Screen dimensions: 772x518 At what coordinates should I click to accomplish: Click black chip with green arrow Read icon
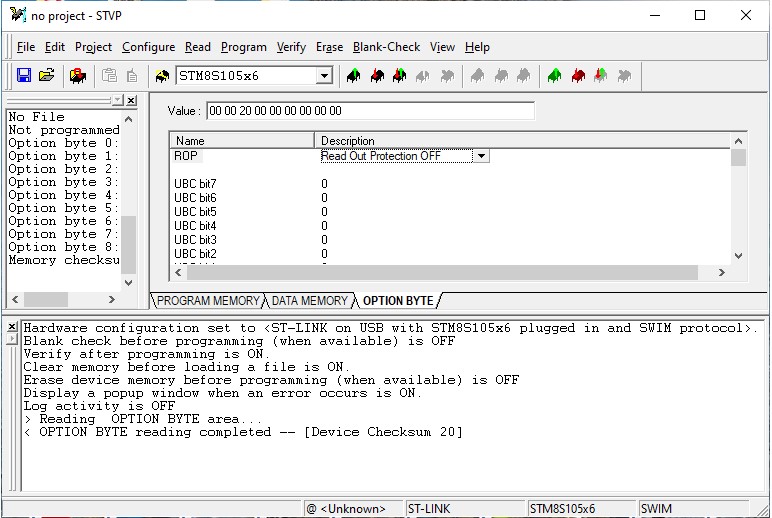coord(354,76)
